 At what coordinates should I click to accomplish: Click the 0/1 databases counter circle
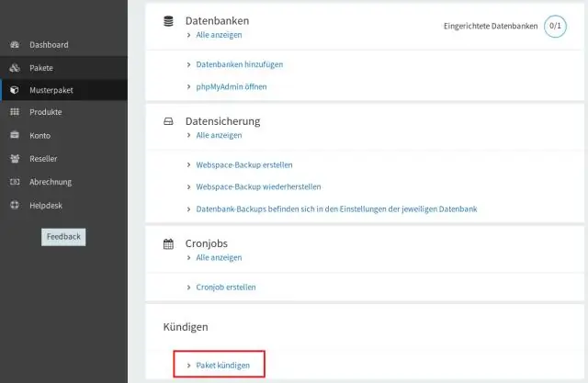click(555, 27)
